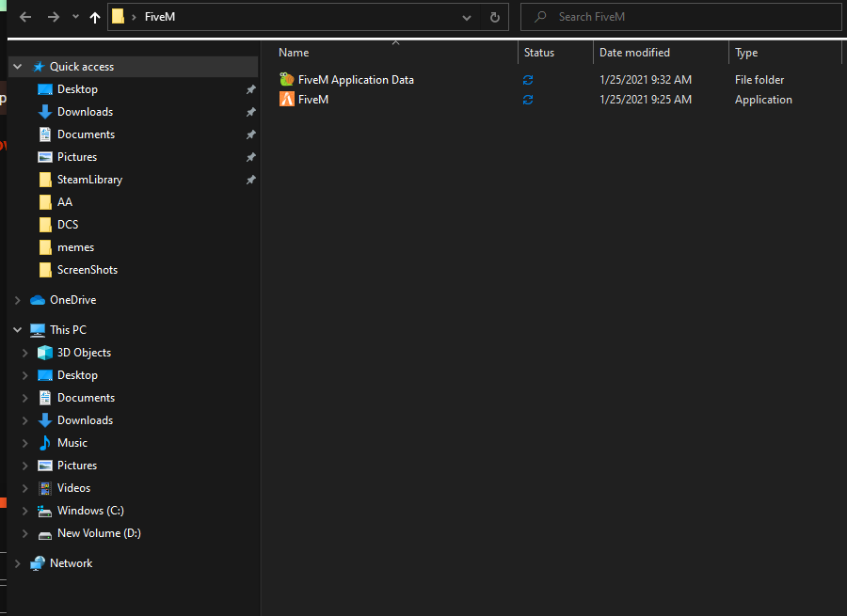Select New Volume (D:) in sidebar
This screenshot has height=616, width=847.
click(101, 533)
